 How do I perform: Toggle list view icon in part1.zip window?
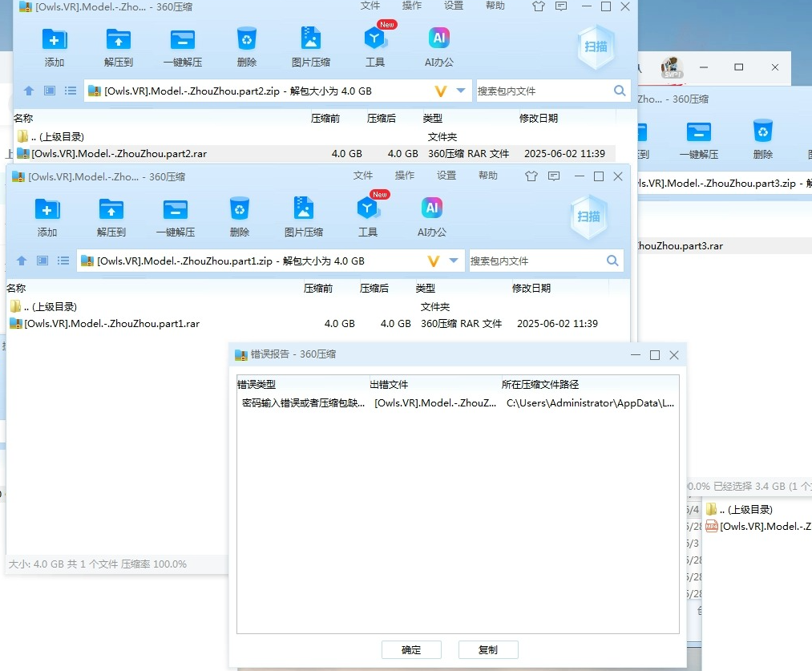pos(63,261)
